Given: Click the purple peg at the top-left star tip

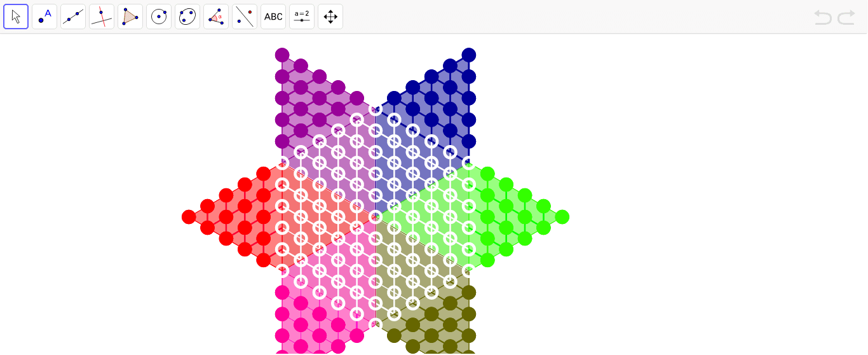Looking at the screenshot, I should click(x=282, y=55).
